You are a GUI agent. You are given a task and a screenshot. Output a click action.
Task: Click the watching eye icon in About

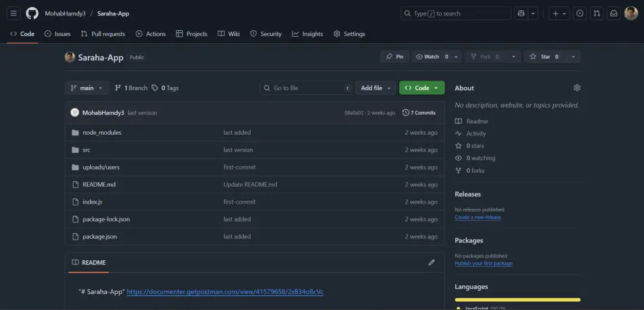click(459, 158)
